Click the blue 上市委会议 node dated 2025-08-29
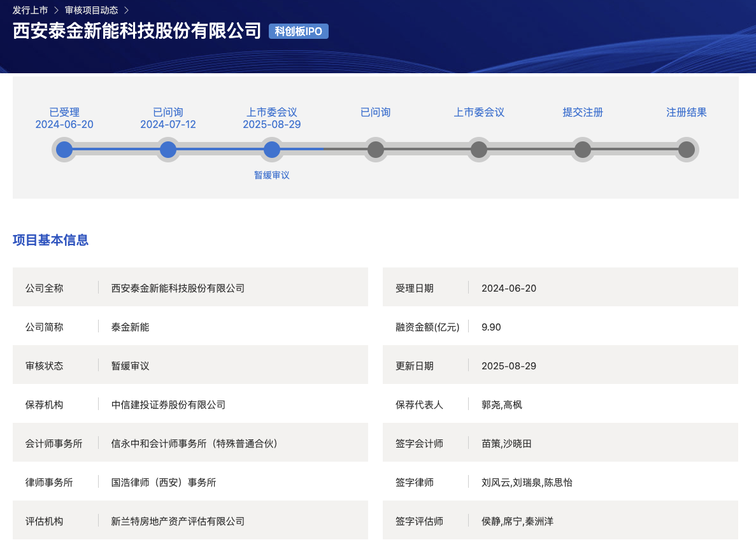This screenshot has width=756, height=547. (272, 150)
